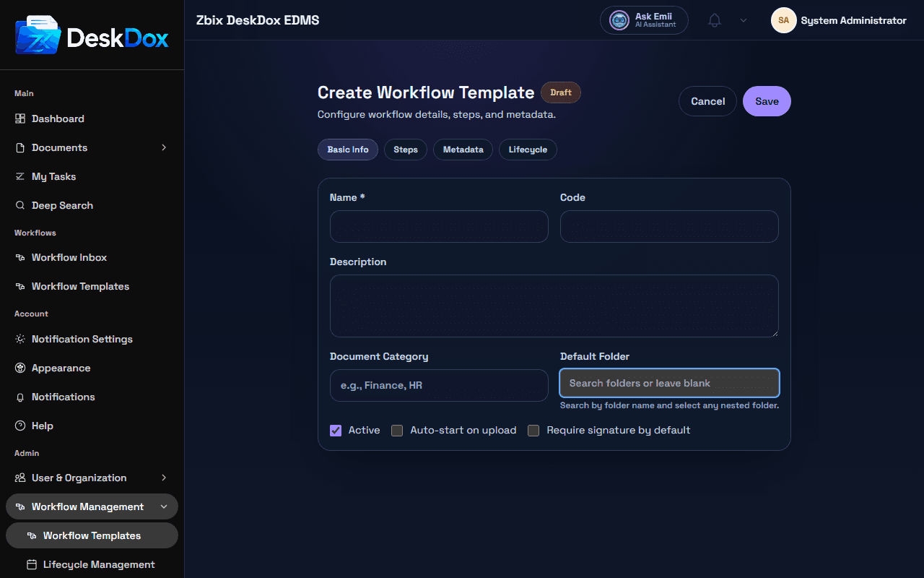Open notifications bell in top bar

[x=715, y=20]
